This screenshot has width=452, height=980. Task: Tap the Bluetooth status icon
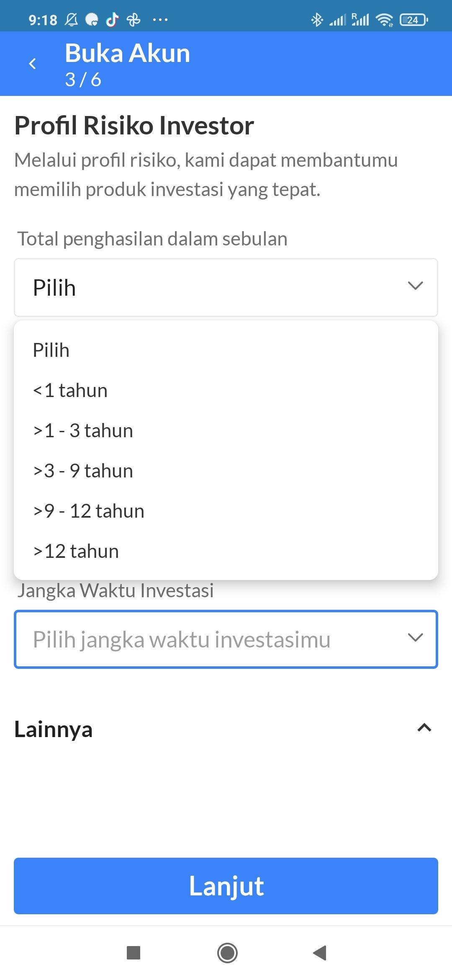pos(317,20)
